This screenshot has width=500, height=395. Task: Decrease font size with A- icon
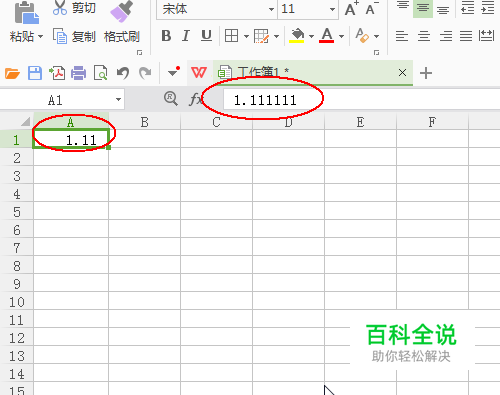[x=372, y=8]
